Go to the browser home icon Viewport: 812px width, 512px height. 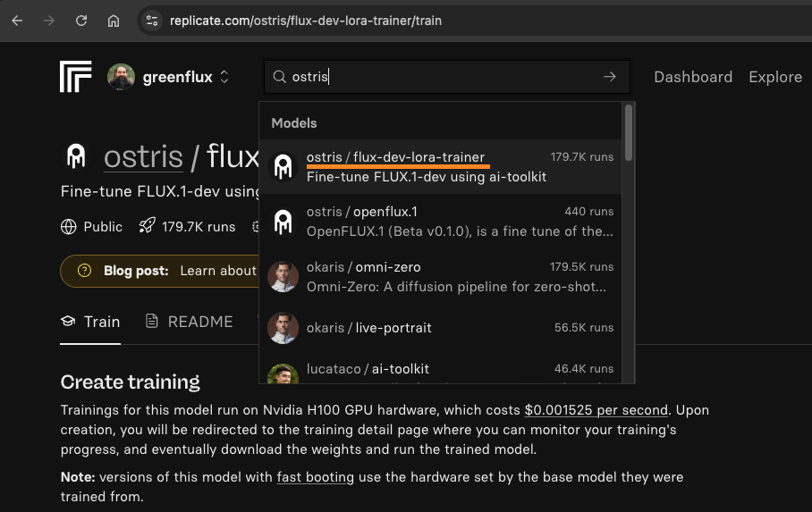(x=114, y=21)
